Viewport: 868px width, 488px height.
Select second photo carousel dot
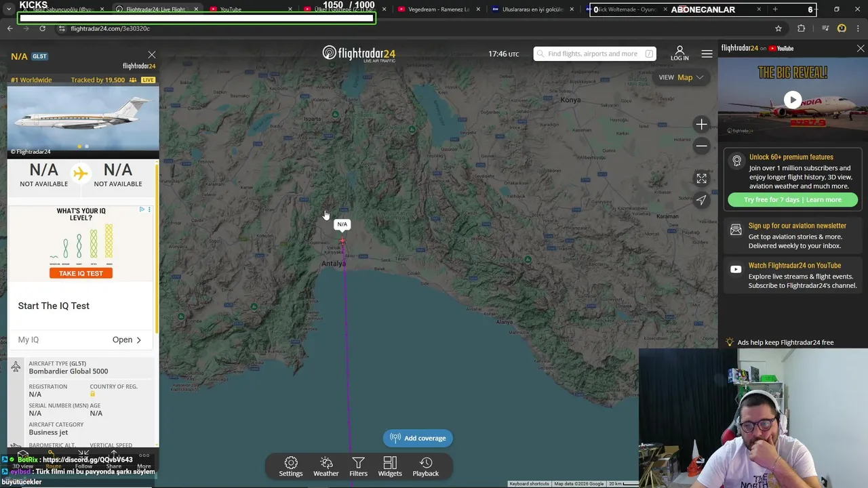coord(87,146)
